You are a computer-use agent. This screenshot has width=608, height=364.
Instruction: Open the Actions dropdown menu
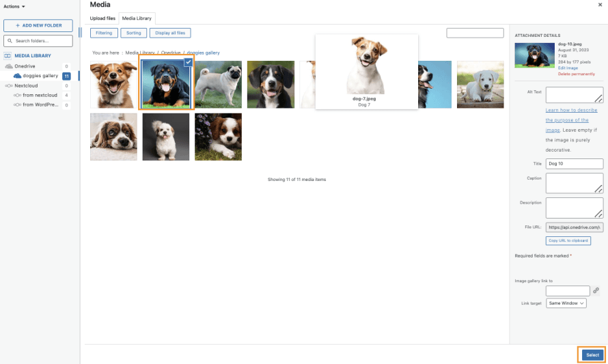click(x=14, y=7)
